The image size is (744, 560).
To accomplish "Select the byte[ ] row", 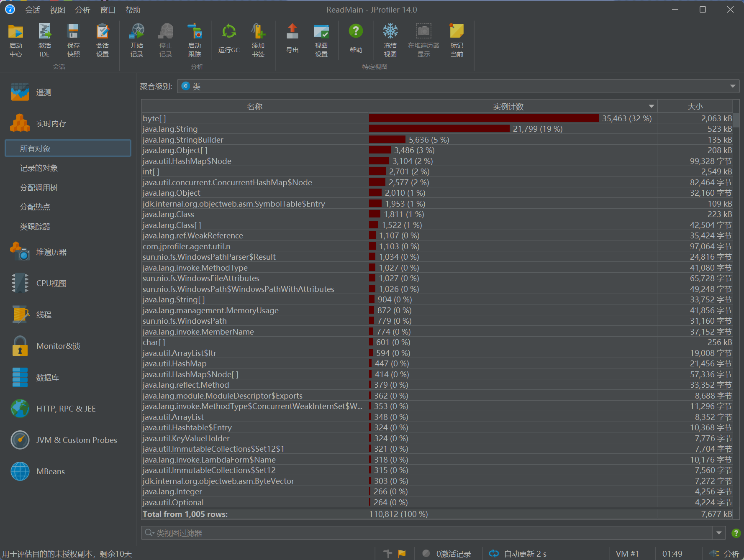I will tap(437, 118).
